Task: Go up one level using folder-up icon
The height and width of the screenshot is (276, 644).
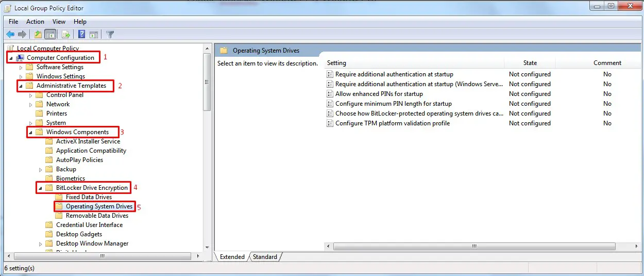Action: click(38, 35)
